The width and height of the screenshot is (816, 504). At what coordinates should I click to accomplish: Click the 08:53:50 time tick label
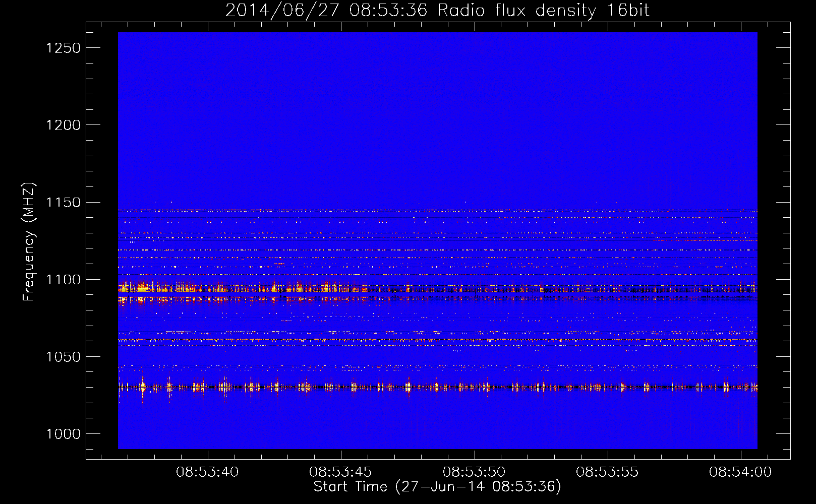point(474,472)
